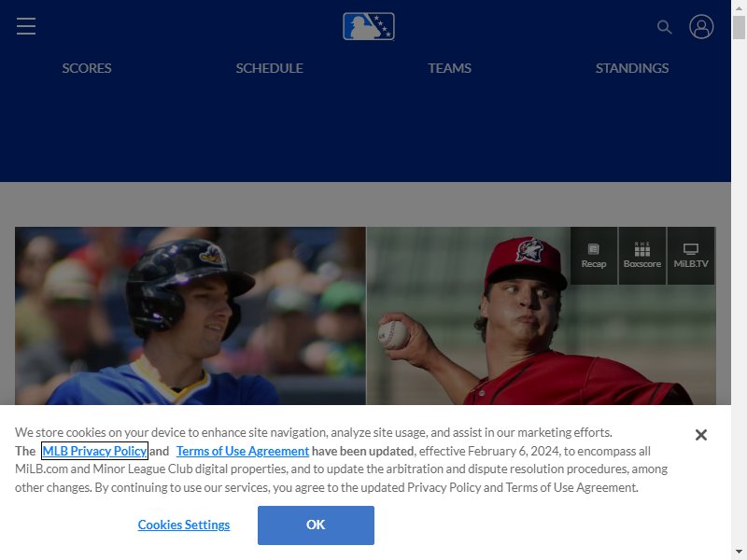The image size is (747, 560).
Task: Accept cookies with the OK button
Action: coord(316,525)
